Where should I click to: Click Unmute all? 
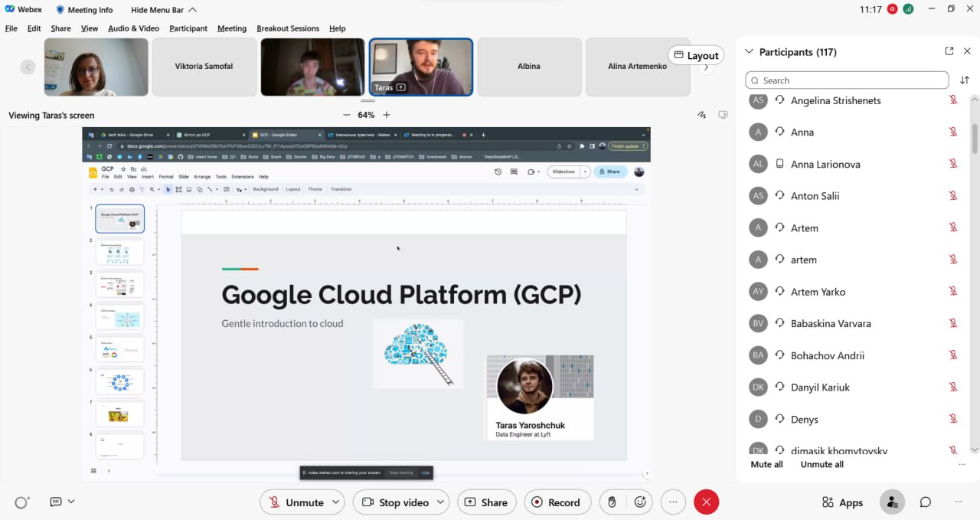(822, 464)
